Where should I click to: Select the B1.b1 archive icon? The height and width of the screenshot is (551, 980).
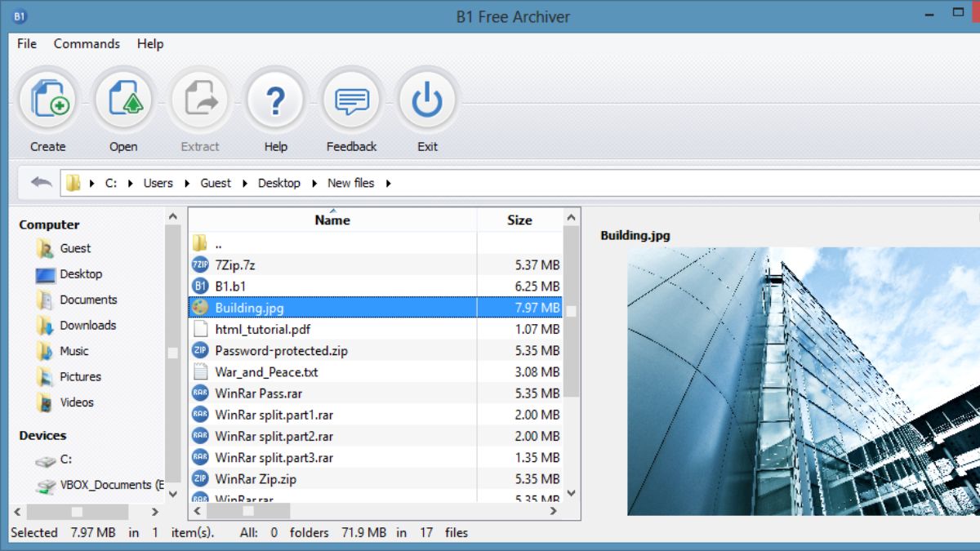[x=200, y=286]
